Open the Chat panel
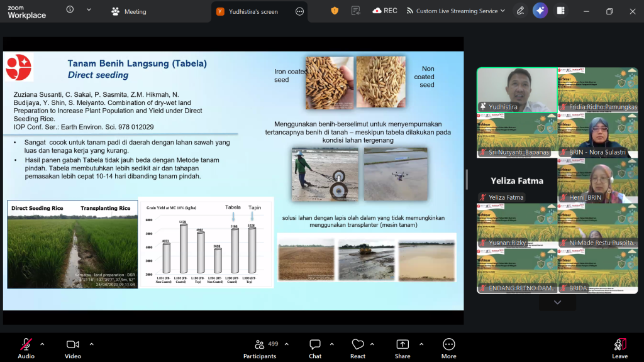Screen dimensions: 644x362 315,348
